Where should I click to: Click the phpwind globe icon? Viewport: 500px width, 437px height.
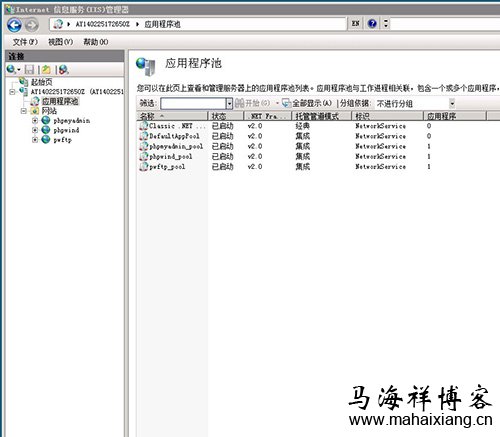click(x=46, y=130)
